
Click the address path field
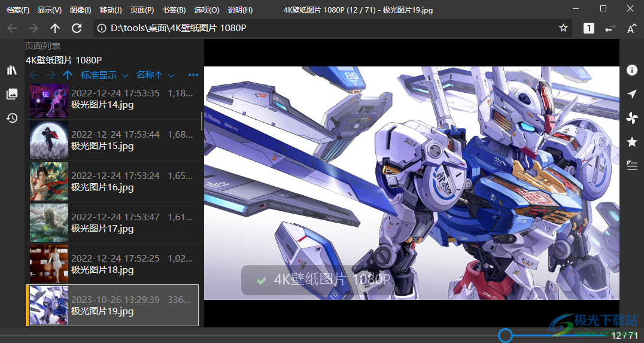[x=333, y=28]
